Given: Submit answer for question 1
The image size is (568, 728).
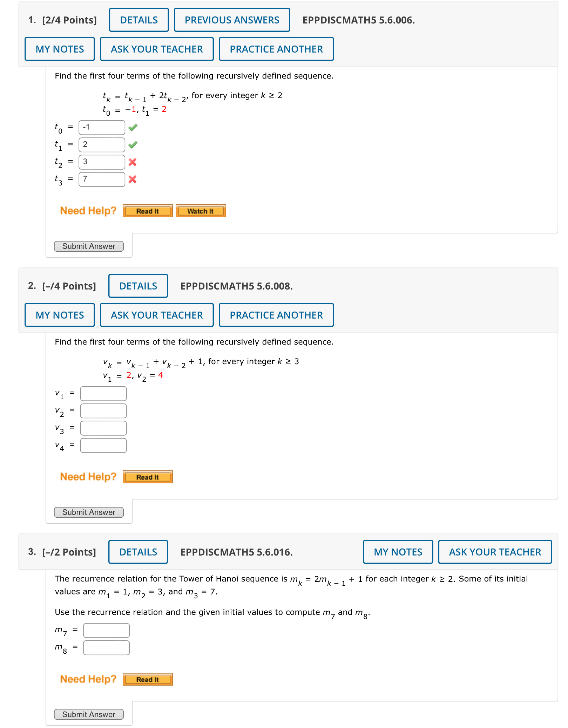Looking at the screenshot, I should [89, 246].
